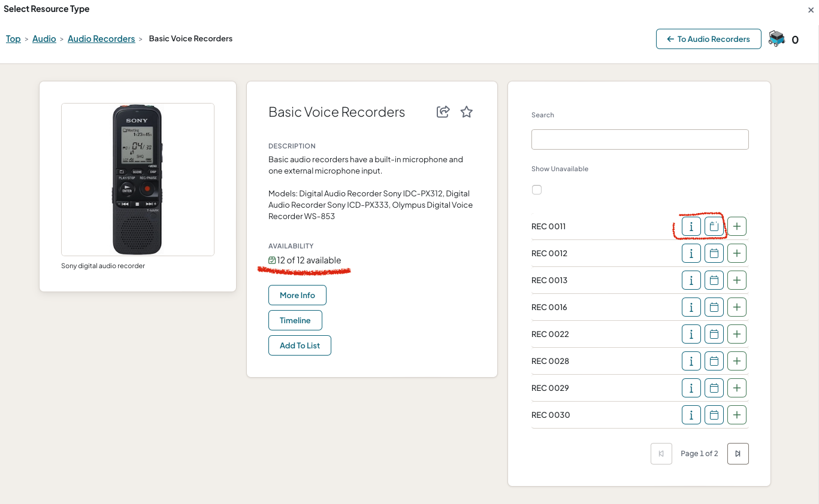819x504 pixels.
Task: Select the REC 0022 row label
Action: (550, 334)
